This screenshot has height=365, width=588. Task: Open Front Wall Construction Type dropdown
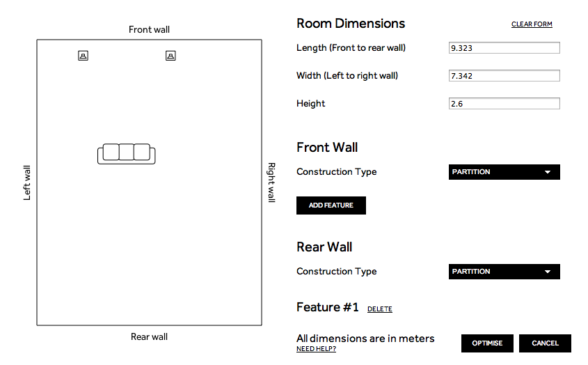click(504, 172)
